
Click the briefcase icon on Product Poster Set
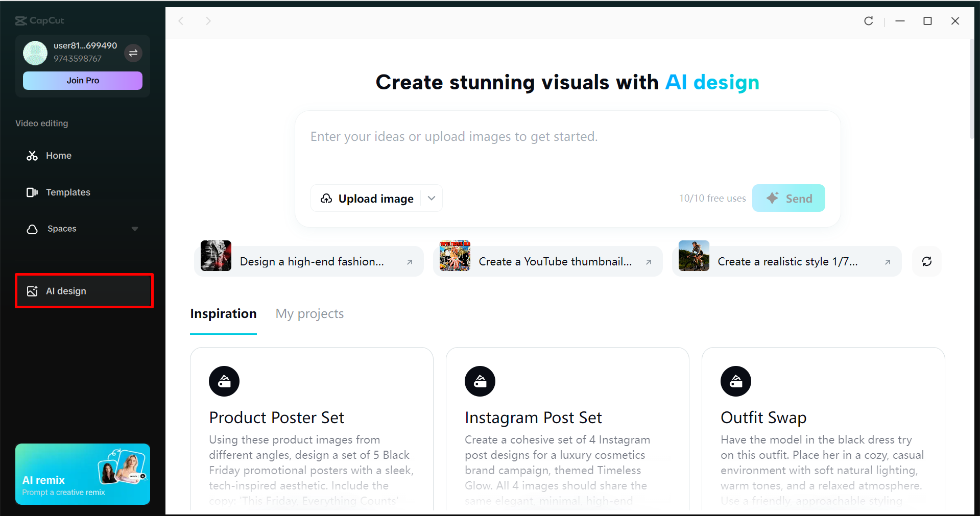point(224,381)
